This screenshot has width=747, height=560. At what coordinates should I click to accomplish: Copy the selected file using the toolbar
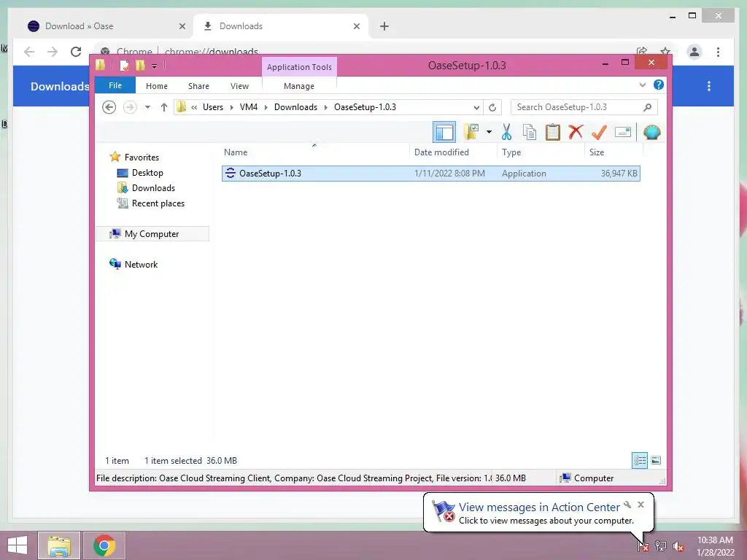tap(530, 132)
